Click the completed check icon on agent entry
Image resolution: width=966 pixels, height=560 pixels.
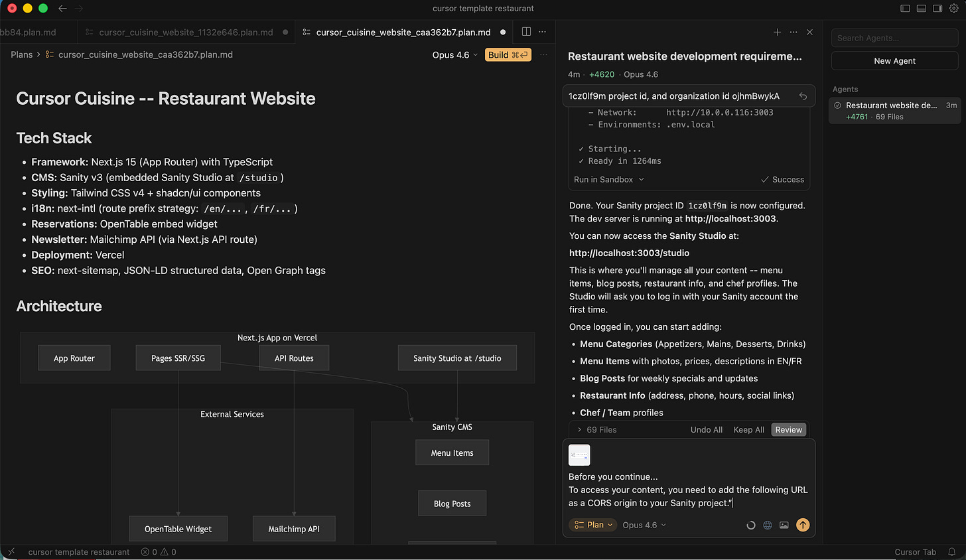click(837, 105)
